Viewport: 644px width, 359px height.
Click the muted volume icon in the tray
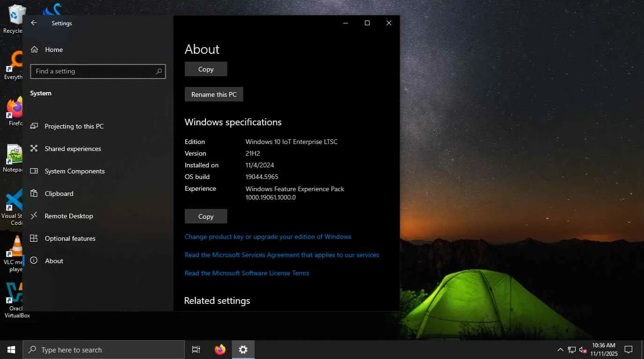pos(583,350)
